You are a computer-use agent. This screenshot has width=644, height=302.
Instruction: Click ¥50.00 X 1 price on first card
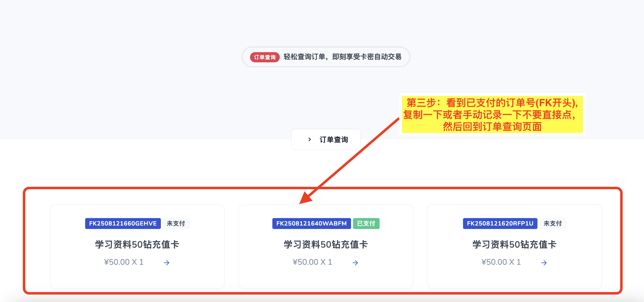point(123,262)
